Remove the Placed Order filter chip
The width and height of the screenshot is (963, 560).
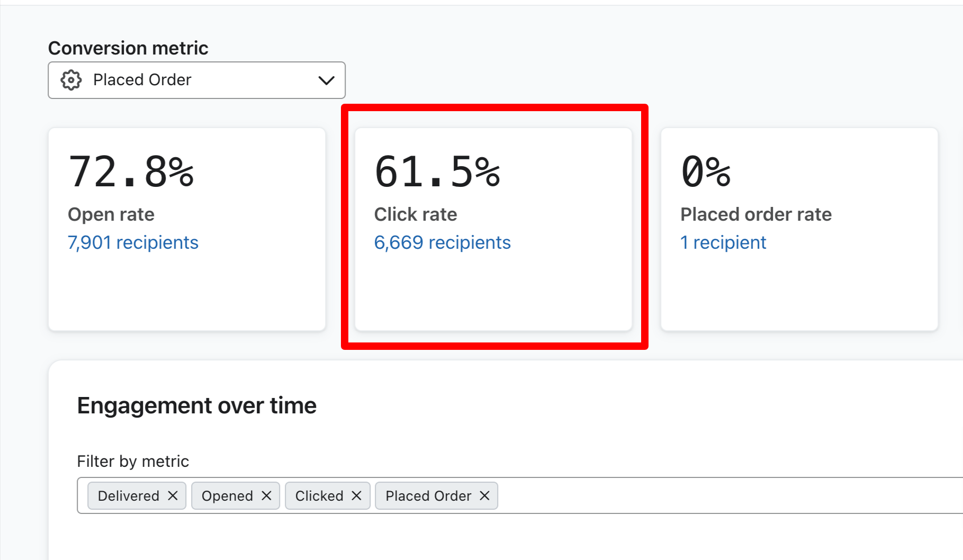coord(483,495)
